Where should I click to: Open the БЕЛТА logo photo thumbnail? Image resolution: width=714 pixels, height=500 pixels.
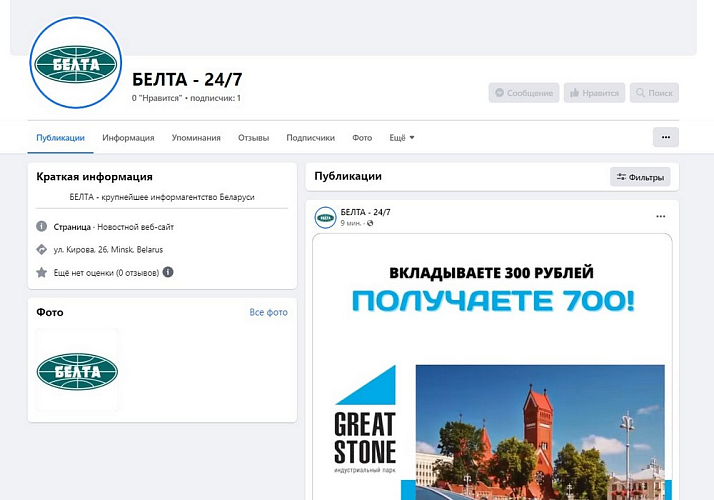tap(77, 370)
